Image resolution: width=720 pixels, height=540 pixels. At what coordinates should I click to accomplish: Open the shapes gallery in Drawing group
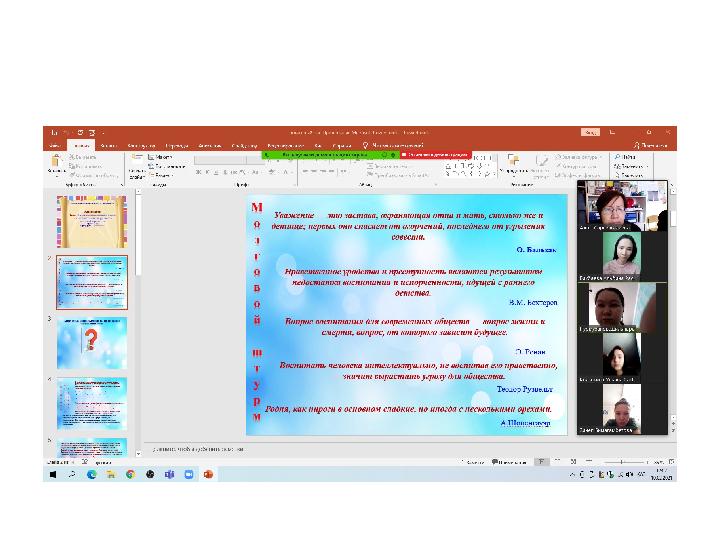click(x=470, y=166)
